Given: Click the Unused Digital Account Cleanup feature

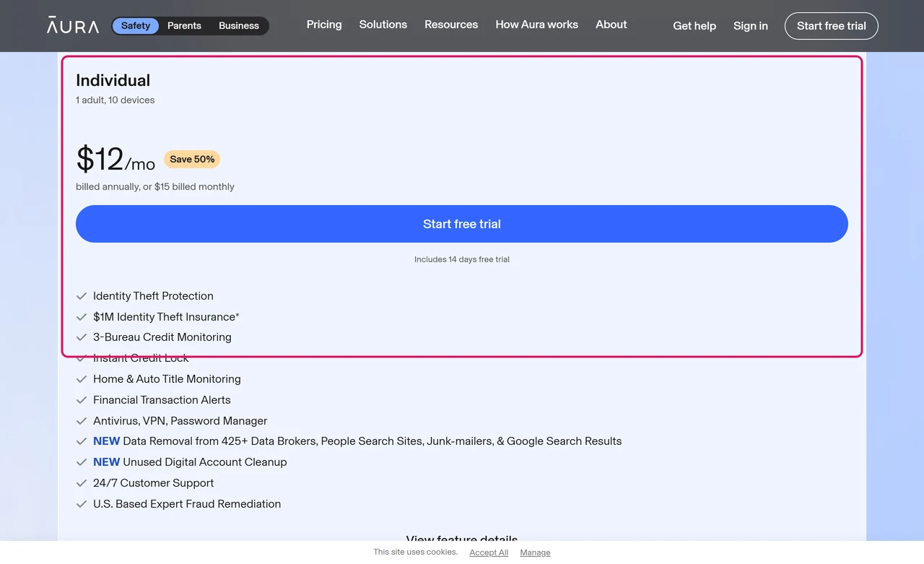Looking at the screenshot, I should tap(190, 462).
